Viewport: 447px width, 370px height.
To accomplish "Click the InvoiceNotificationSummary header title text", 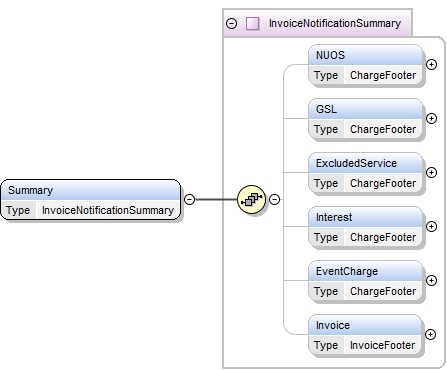I will point(335,23).
